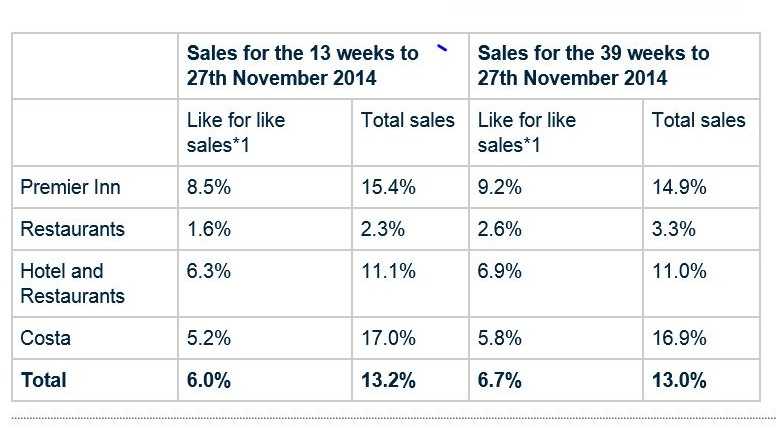Image resolution: width=776 pixels, height=428 pixels.
Task: Click the bold Total row label
Action: point(43,380)
